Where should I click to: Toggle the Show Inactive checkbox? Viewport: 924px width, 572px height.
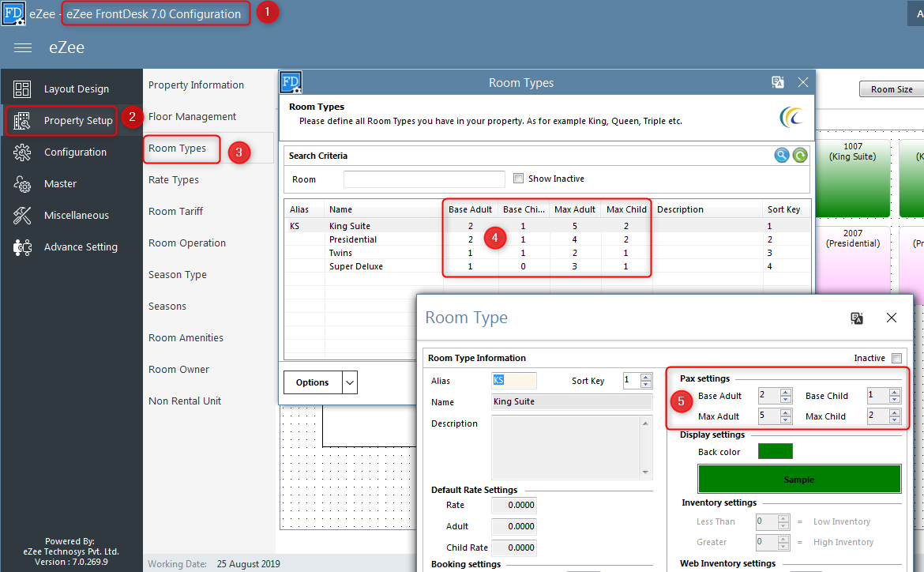click(519, 178)
